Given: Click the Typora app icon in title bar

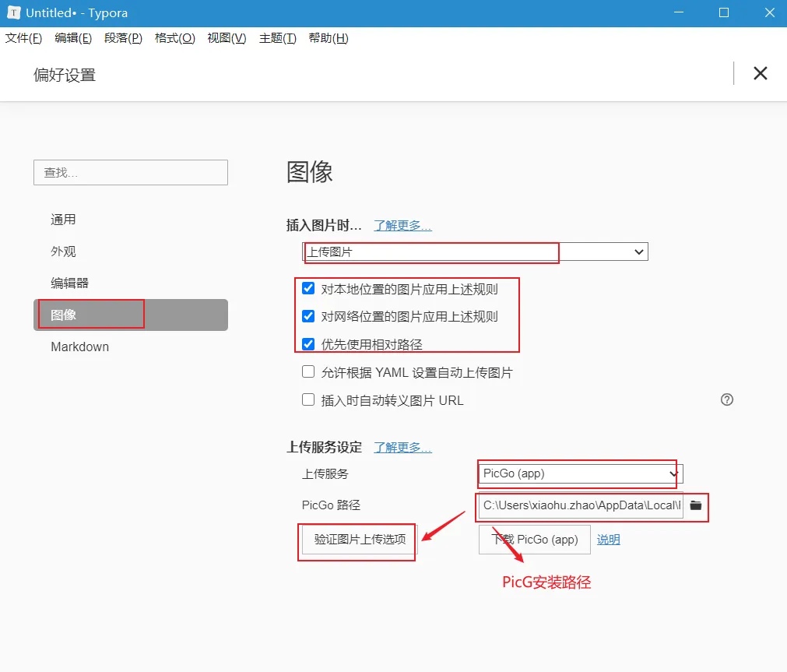Looking at the screenshot, I should (x=12, y=13).
